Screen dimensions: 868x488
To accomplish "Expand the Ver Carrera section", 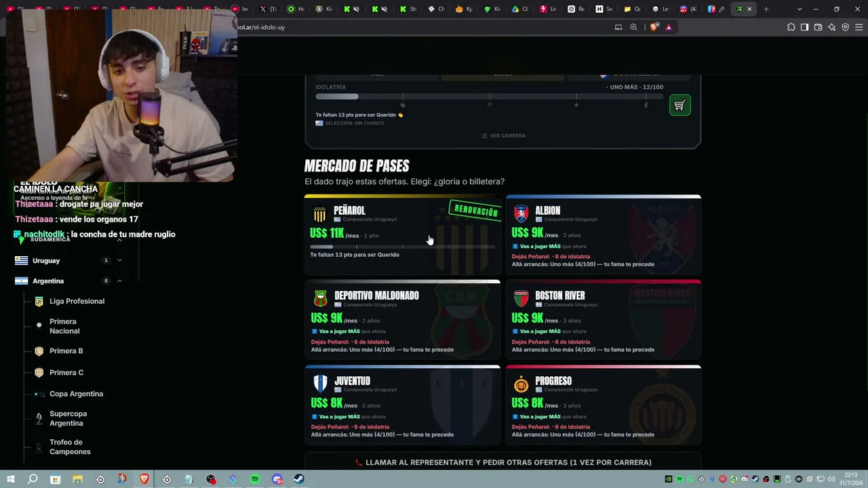I will click(x=503, y=136).
